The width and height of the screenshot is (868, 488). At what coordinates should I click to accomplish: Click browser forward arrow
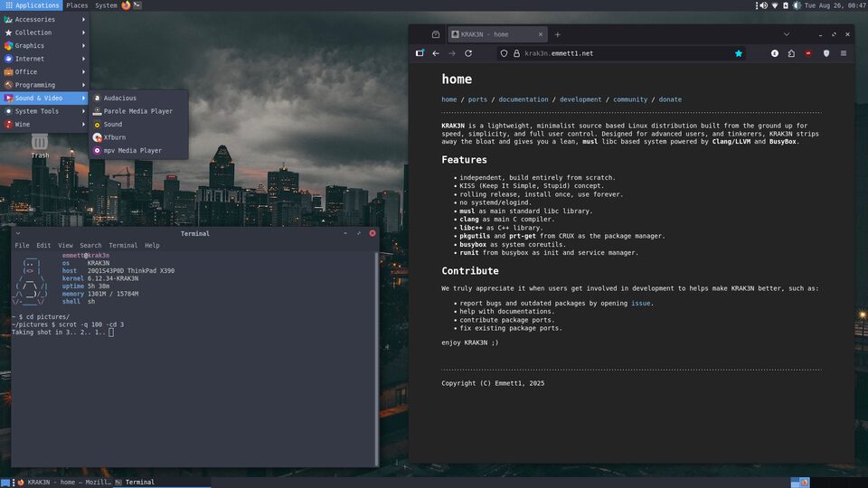click(x=452, y=53)
